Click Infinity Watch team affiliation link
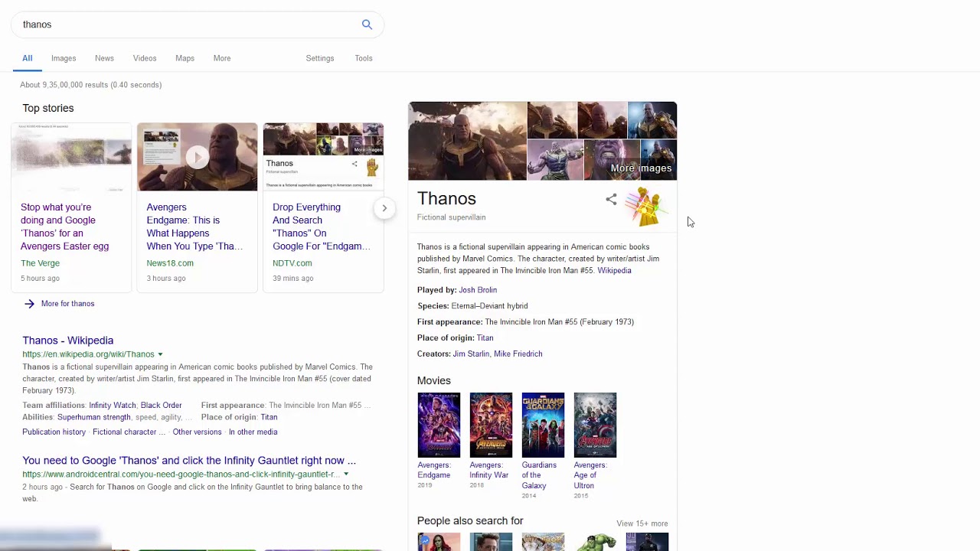This screenshot has width=980, height=551. point(113,405)
